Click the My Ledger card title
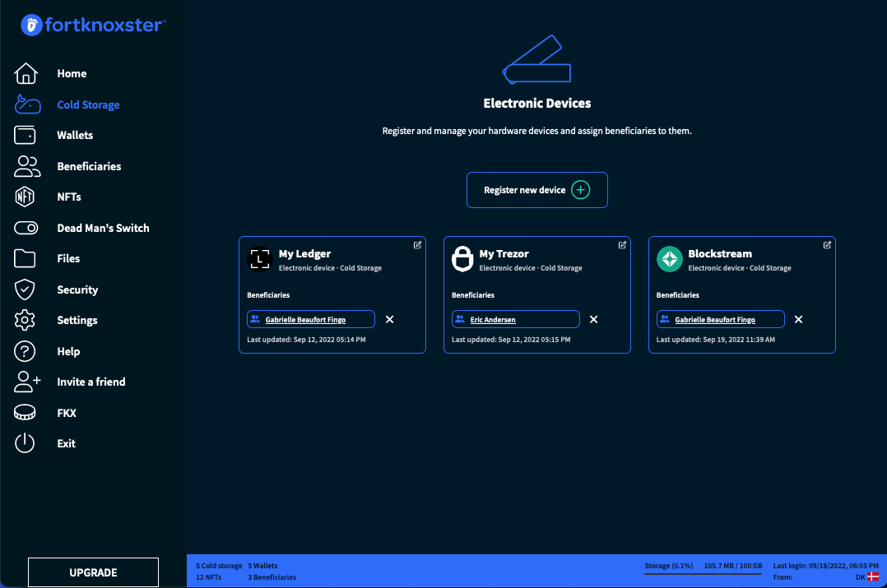Viewport: 887px width, 588px height. [304, 254]
